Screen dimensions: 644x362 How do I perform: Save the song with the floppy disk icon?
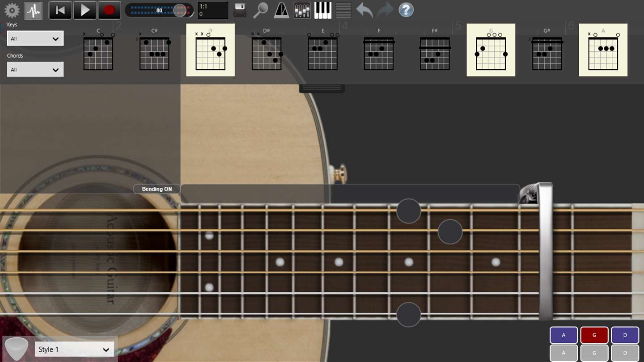[240, 10]
